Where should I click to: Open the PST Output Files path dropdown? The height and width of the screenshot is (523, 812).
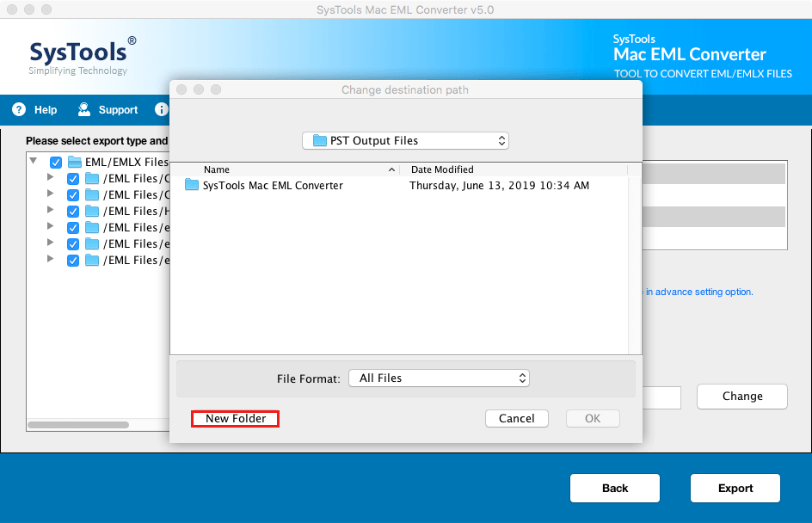coord(405,141)
